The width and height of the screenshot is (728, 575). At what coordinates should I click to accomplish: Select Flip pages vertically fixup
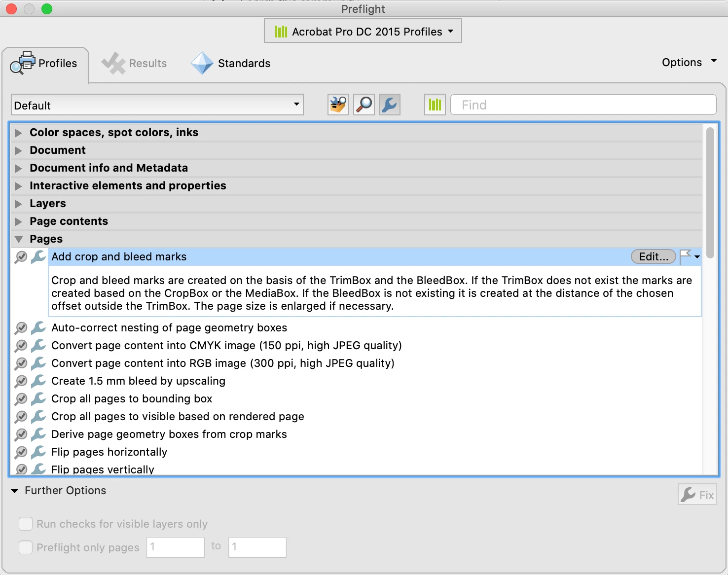[103, 469]
